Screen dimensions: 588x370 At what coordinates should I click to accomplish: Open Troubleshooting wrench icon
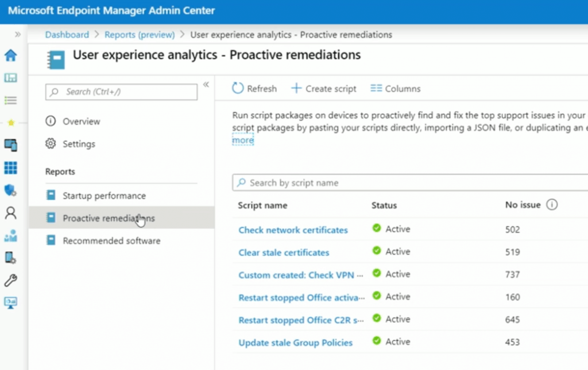(x=10, y=280)
